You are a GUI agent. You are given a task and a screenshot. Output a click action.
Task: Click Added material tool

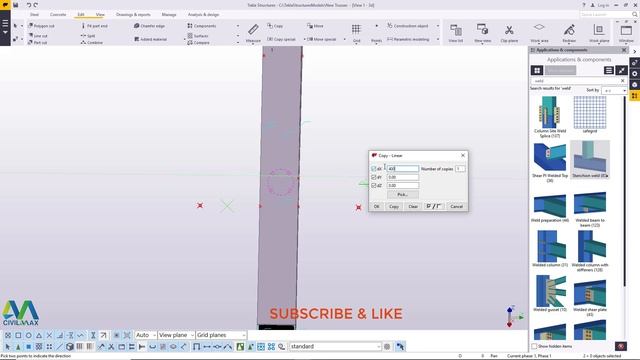[151, 39]
